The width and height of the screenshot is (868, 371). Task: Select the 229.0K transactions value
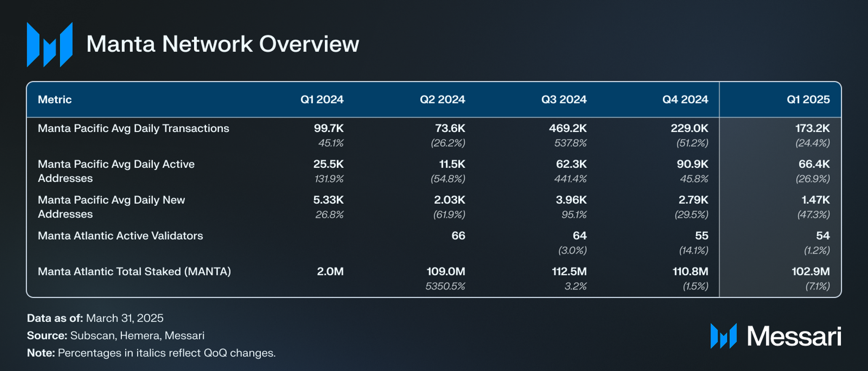(689, 128)
